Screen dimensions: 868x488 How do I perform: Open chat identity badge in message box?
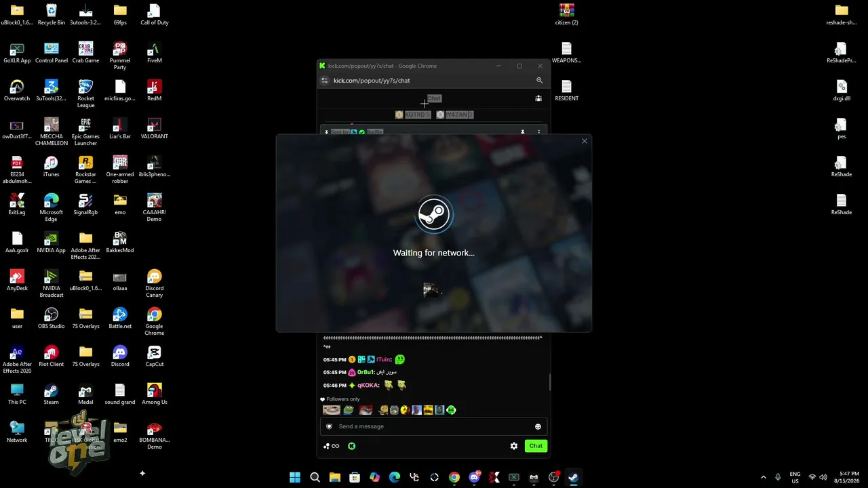pos(330,426)
